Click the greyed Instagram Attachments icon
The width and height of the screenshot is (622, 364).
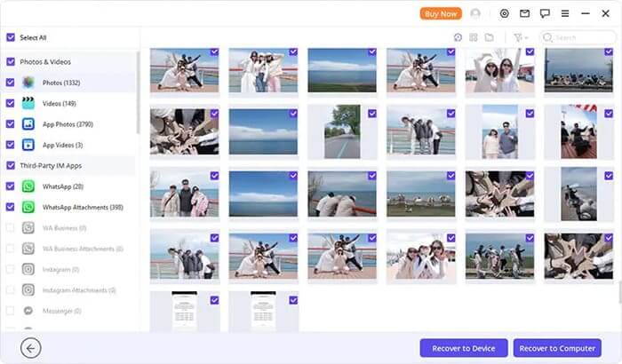click(x=28, y=289)
